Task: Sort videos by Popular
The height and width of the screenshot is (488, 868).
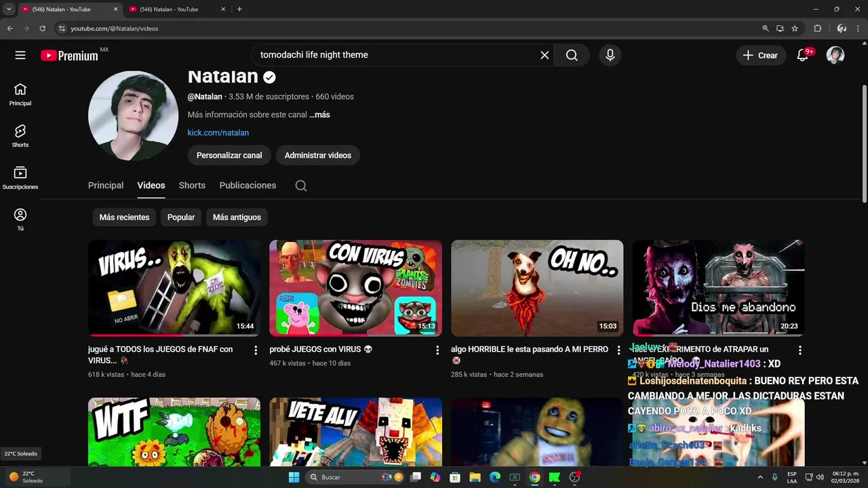Action: point(181,218)
